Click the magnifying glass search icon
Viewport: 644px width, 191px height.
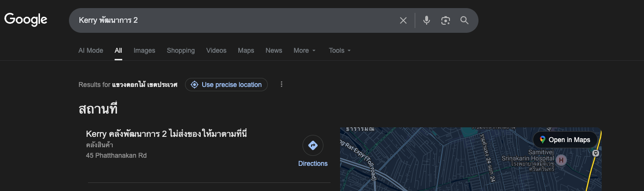464,20
